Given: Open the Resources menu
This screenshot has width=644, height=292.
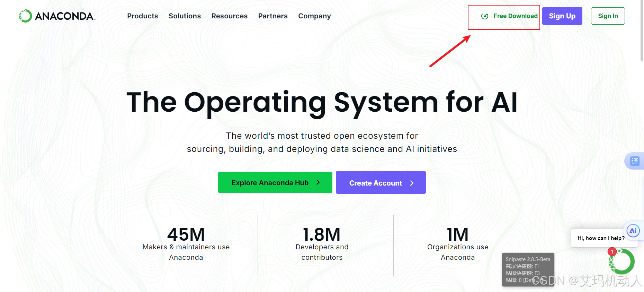Looking at the screenshot, I should [229, 16].
